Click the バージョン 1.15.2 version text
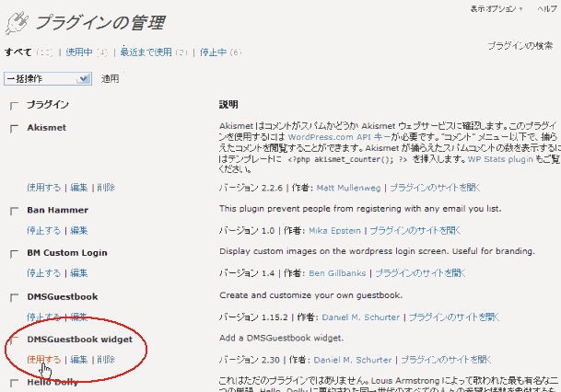561x392 pixels. click(x=253, y=317)
